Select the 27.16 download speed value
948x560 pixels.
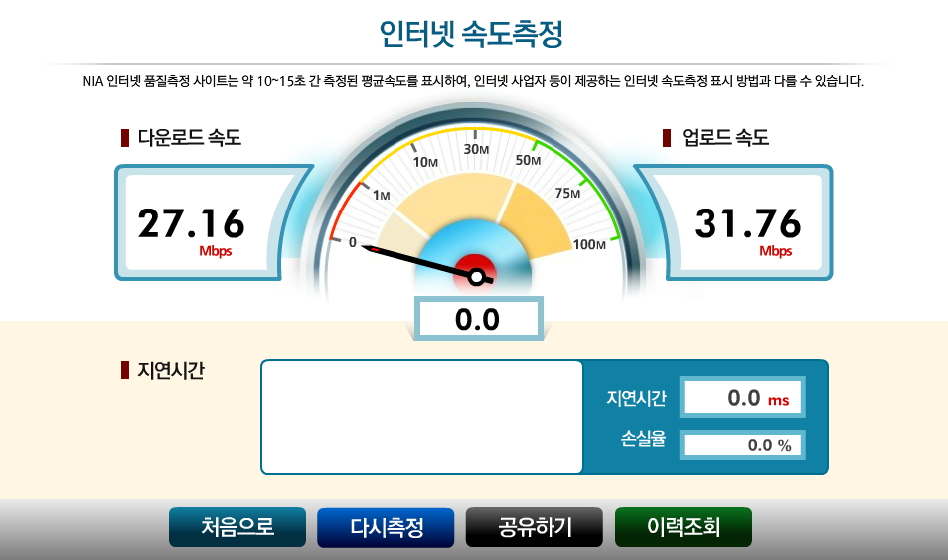pyautogui.click(x=191, y=223)
